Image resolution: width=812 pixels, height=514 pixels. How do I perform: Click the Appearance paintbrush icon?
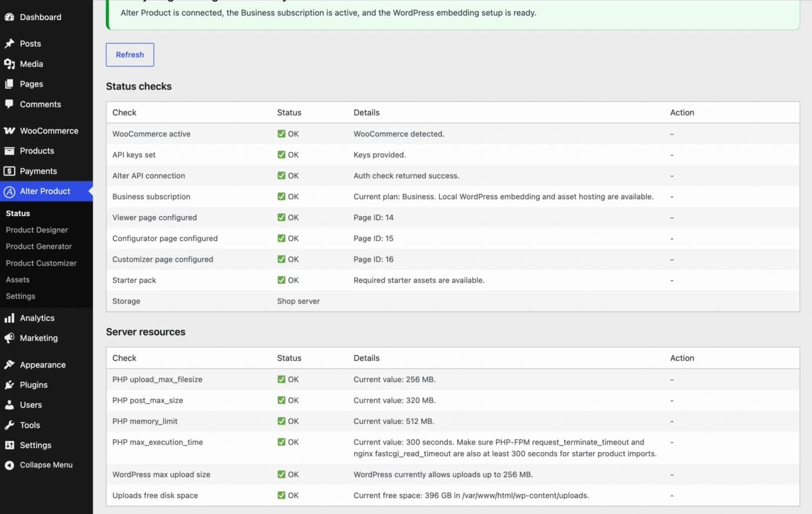pyautogui.click(x=9, y=365)
